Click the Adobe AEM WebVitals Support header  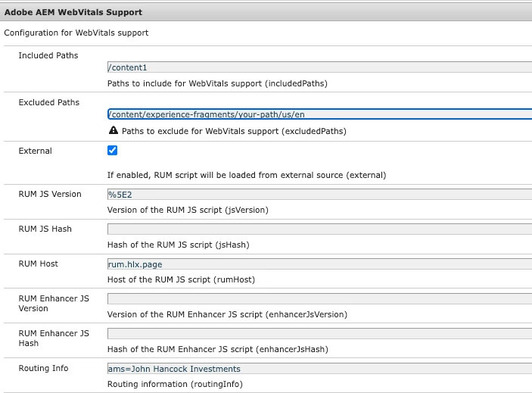pyautogui.click(x=73, y=12)
